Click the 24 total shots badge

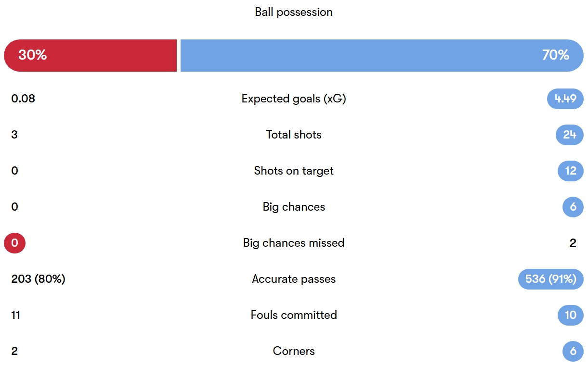tap(569, 135)
